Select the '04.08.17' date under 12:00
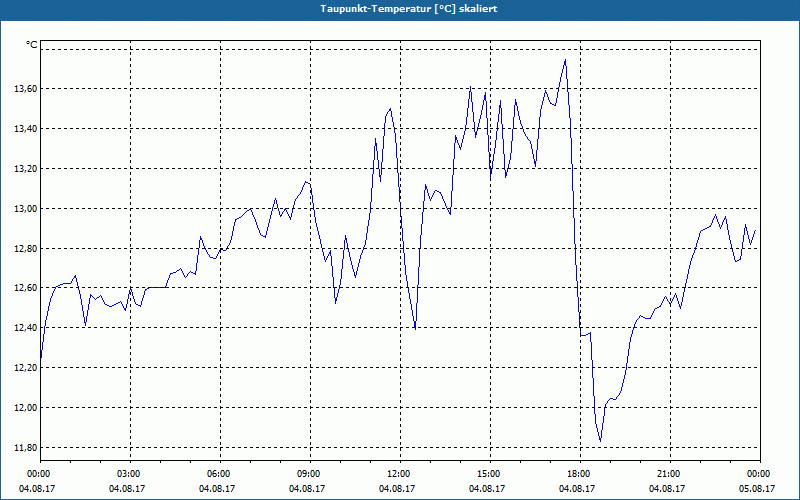The height and width of the screenshot is (500, 800). (397, 488)
